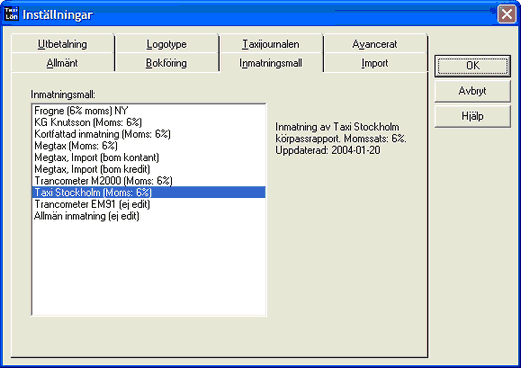The width and height of the screenshot is (521, 368).
Task: Select the Inmatningsmall tab
Action: [270, 63]
